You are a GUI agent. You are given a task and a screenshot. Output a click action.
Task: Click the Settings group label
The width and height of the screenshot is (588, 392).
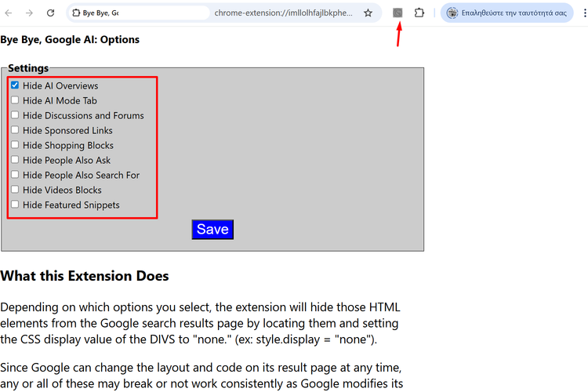pyautogui.click(x=28, y=68)
